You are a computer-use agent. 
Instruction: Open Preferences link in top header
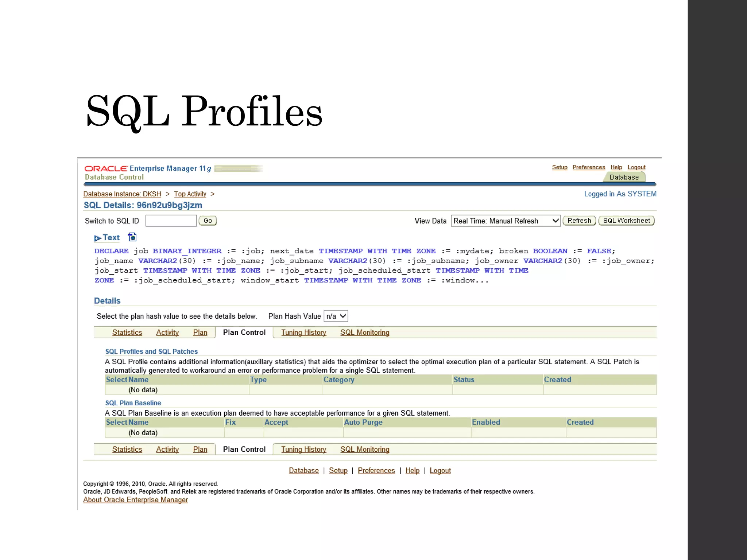[589, 167]
